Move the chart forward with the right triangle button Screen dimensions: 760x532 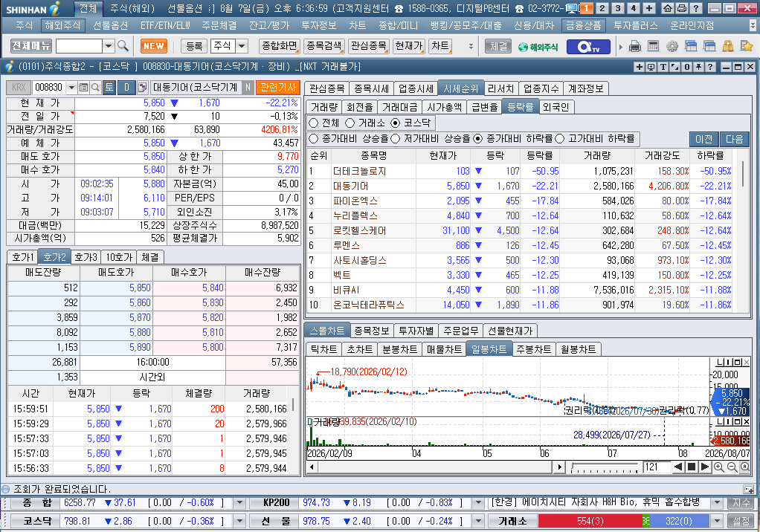tap(705, 467)
